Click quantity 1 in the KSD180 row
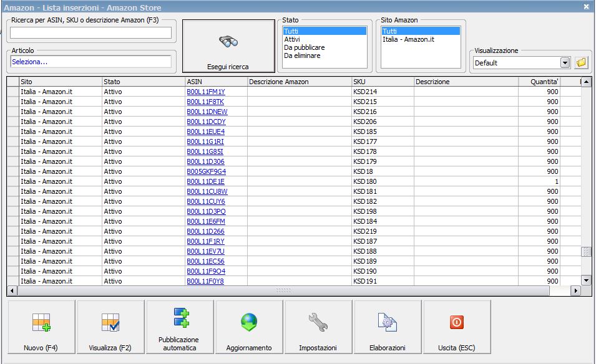The width and height of the screenshot is (596, 364). coord(539,181)
